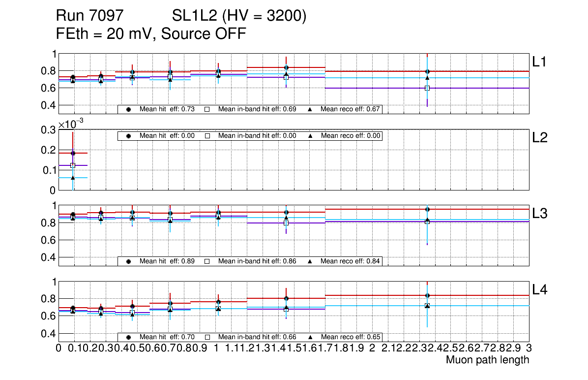Click the open square marker in L2 legend
The width and height of the screenshot is (588, 380).
(207, 136)
